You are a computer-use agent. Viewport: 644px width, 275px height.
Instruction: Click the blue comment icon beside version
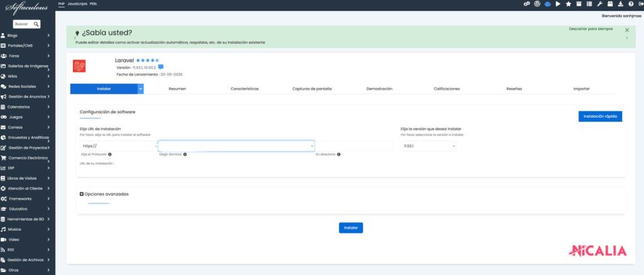point(161,67)
